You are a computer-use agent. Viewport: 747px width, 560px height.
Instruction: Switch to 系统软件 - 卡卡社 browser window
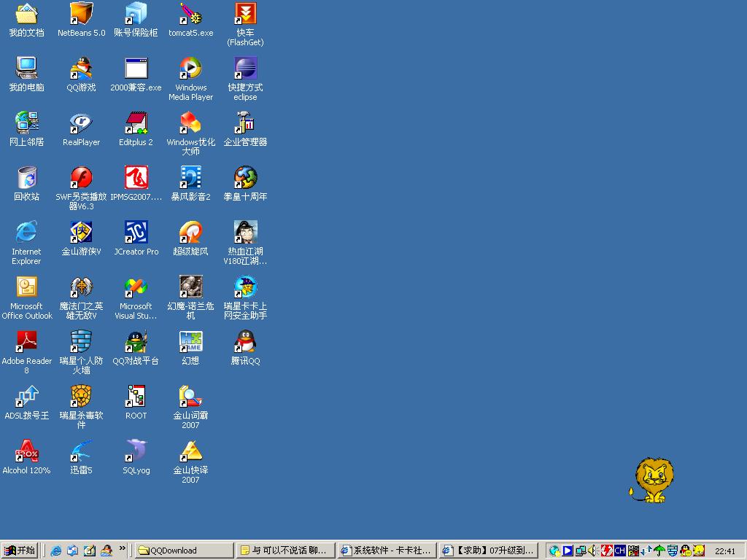pos(387,551)
